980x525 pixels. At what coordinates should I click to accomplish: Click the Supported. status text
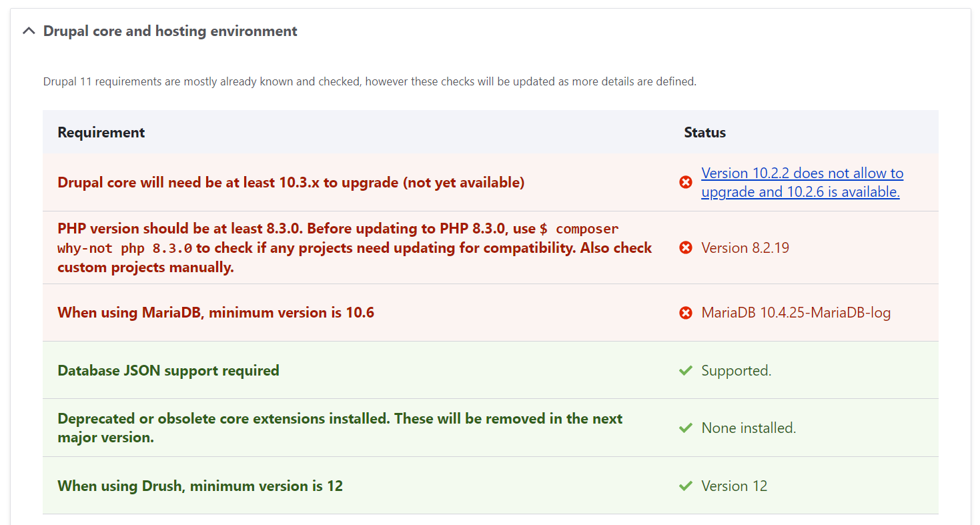point(737,370)
